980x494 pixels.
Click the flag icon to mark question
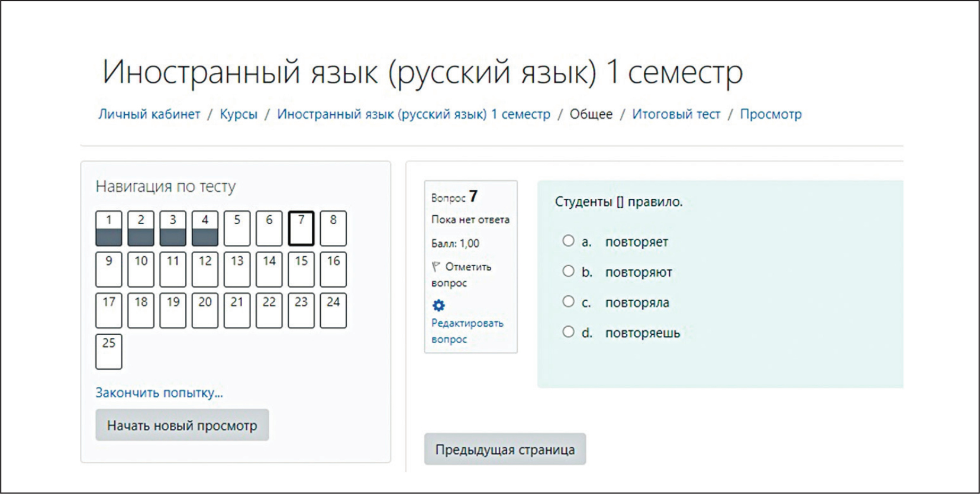(x=436, y=267)
